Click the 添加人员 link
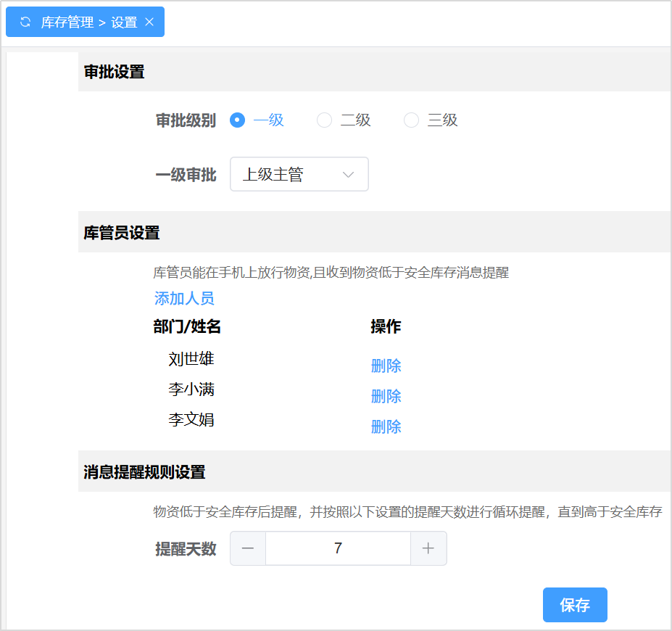This screenshot has height=631, width=672. pyautogui.click(x=184, y=298)
